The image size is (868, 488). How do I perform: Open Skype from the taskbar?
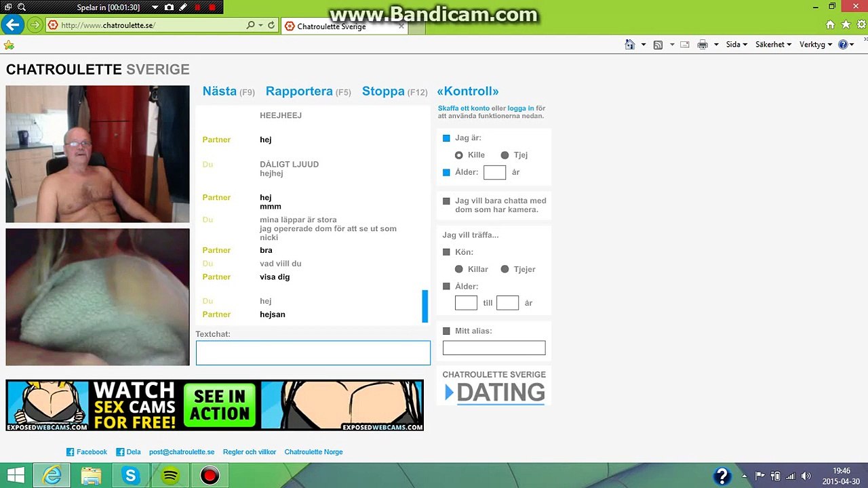tap(130, 476)
